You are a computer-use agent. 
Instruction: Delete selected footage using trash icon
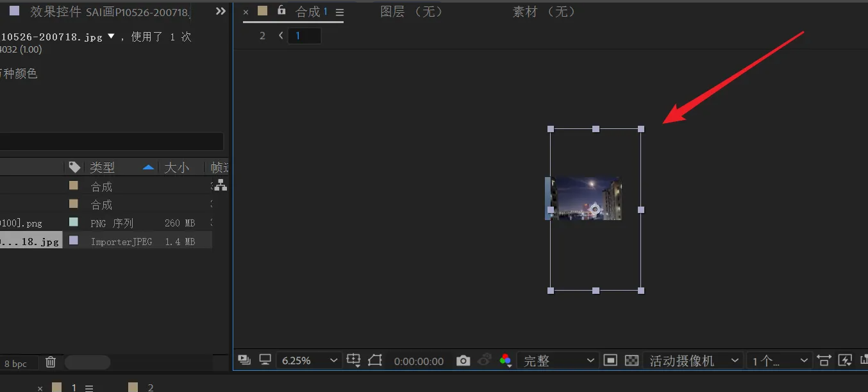pyautogui.click(x=50, y=362)
